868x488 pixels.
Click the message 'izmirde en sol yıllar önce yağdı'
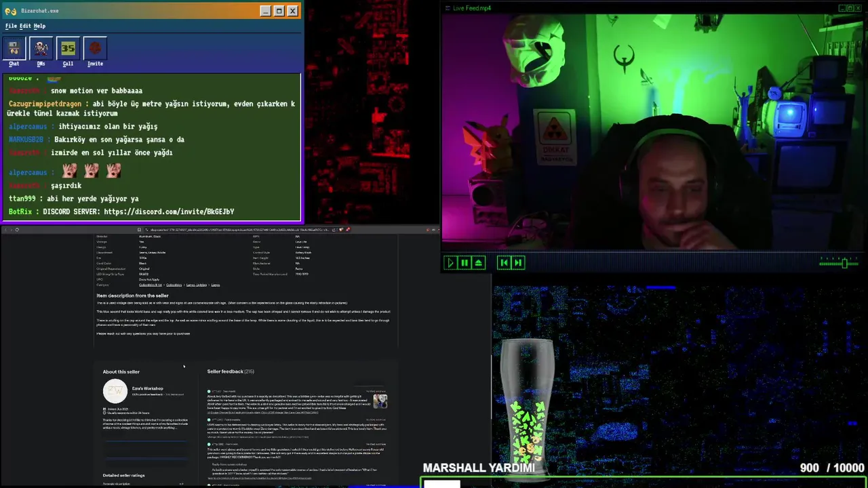[x=111, y=152]
